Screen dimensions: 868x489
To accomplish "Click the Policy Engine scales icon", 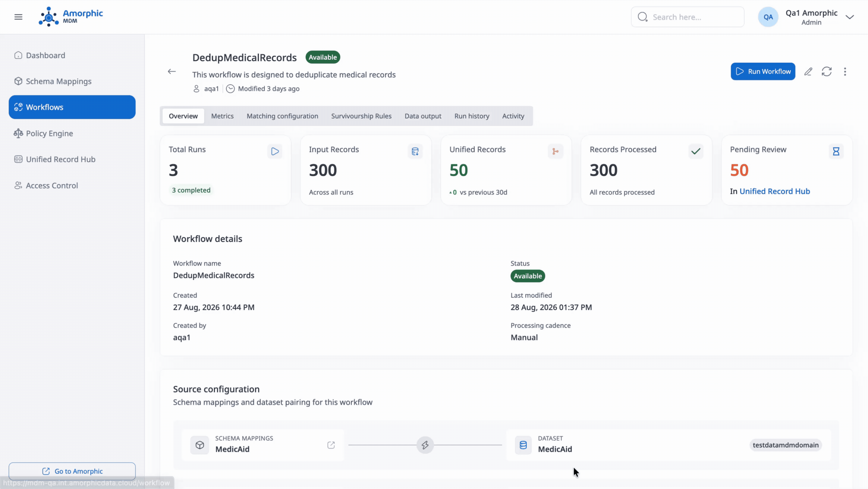I will click(18, 134).
